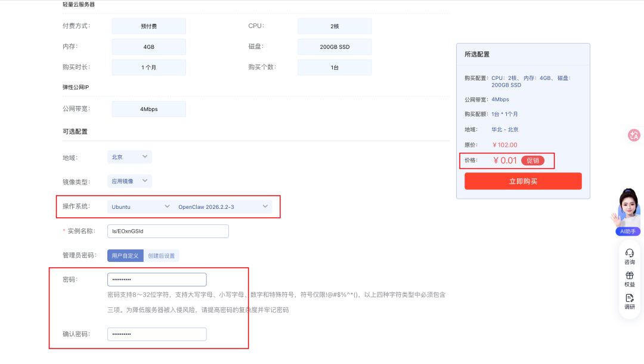
Task: Click the 1台 purchase quantity option
Action: (334, 67)
